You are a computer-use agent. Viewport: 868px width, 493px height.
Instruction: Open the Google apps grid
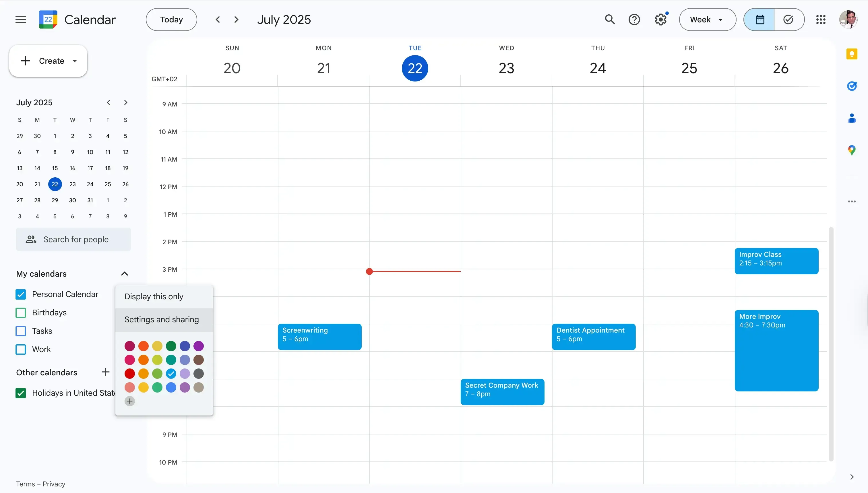pyautogui.click(x=821, y=19)
